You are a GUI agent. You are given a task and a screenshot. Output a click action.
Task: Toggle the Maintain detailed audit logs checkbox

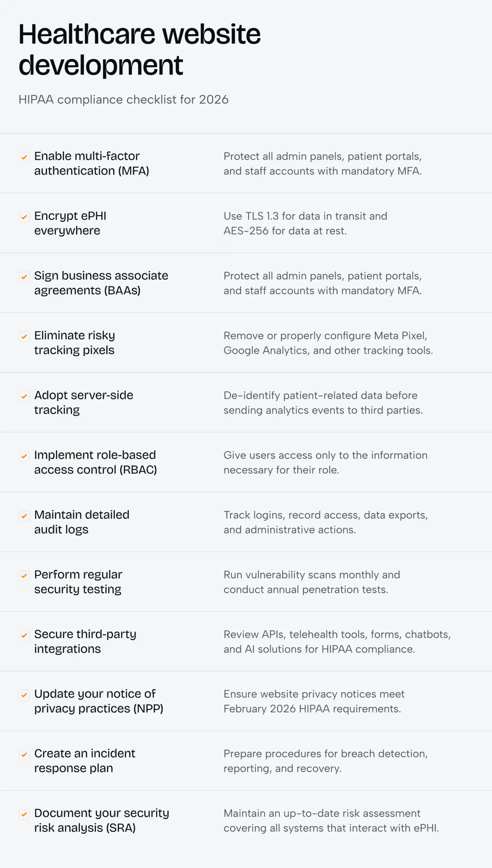pyautogui.click(x=24, y=516)
